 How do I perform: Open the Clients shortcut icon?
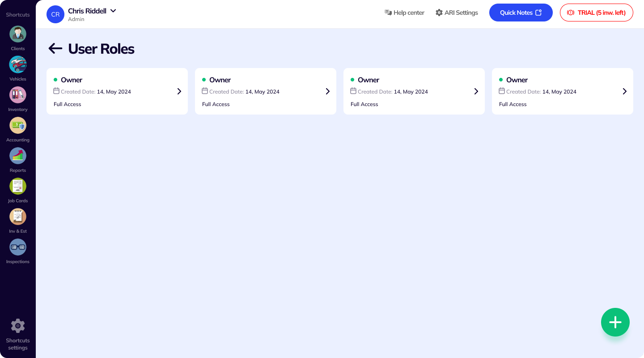(x=18, y=34)
